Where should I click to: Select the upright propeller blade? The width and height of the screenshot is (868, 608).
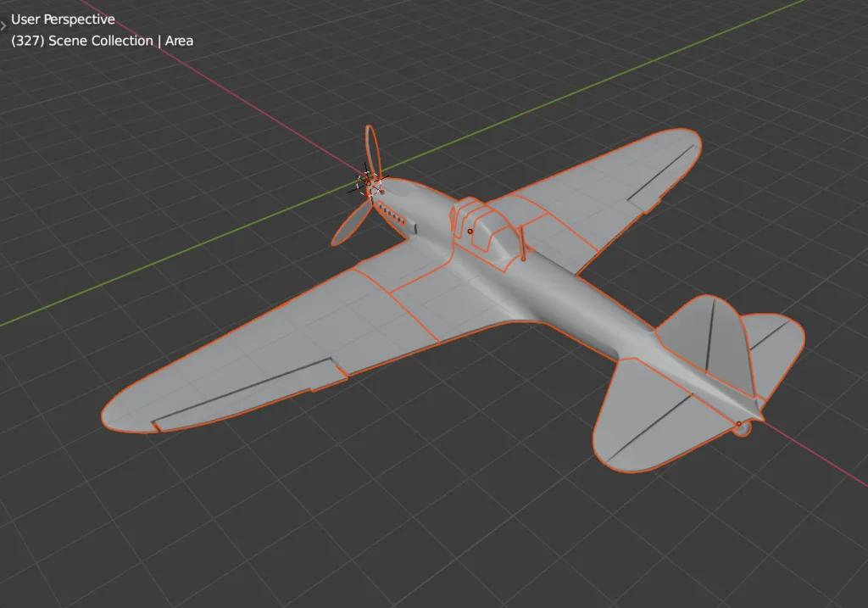pyautogui.click(x=372, y=150)
